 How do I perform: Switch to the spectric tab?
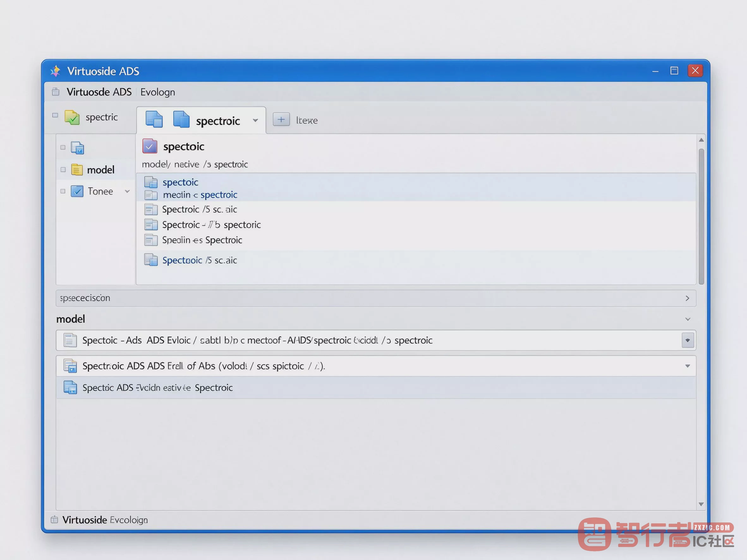click(x=91, y=117)
